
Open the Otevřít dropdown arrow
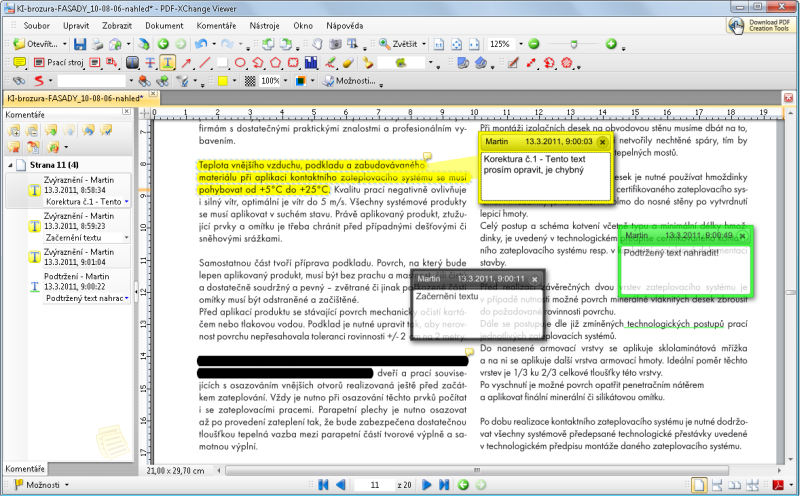click(x=63, y=44)
